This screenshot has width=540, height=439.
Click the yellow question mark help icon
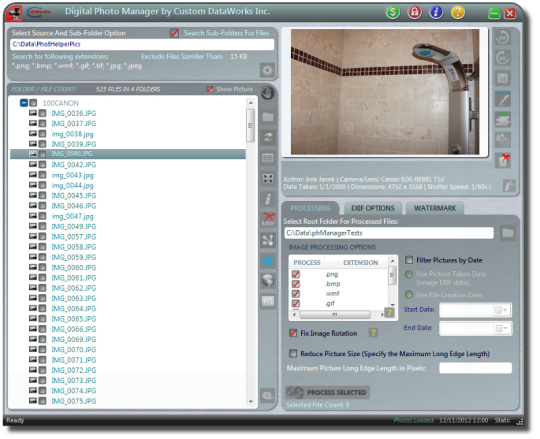tap(458, 12)
